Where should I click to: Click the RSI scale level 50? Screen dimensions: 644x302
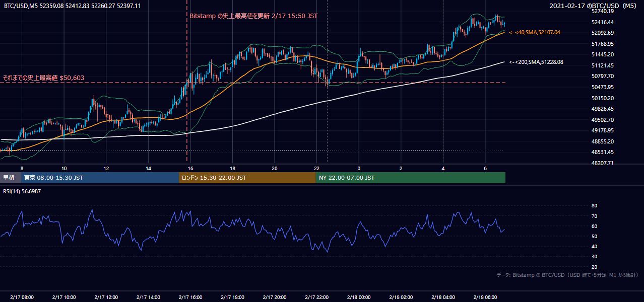(x=594, y=236)
